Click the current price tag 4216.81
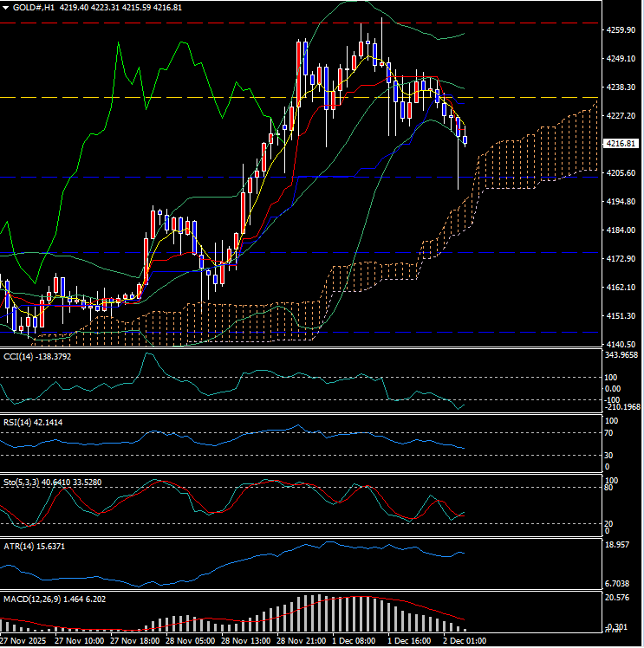 tap(621, 144)
